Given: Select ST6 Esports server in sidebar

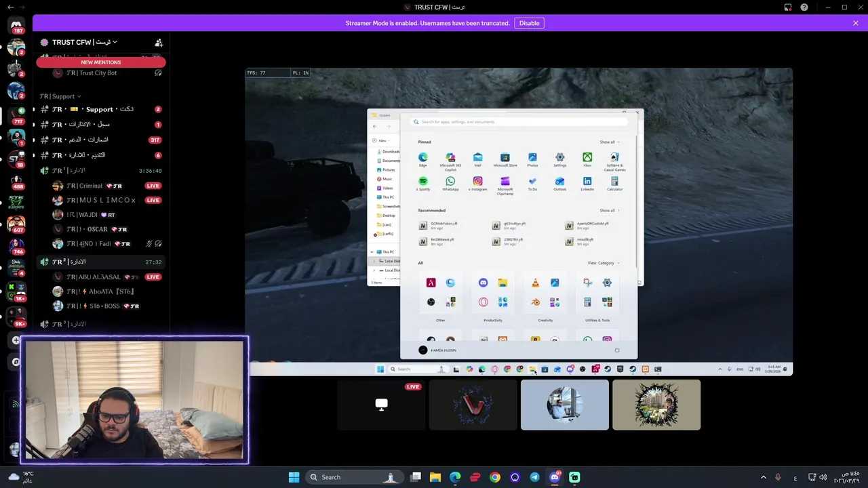Looking at the screenshot, I should point(16,202).
